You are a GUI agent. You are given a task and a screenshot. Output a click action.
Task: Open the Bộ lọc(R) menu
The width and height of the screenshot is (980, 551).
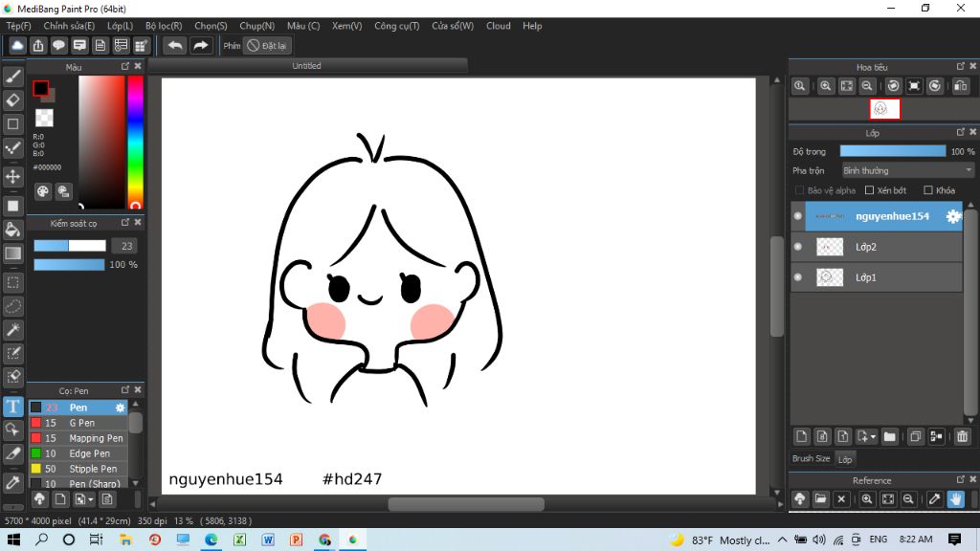tap(164, 26)
